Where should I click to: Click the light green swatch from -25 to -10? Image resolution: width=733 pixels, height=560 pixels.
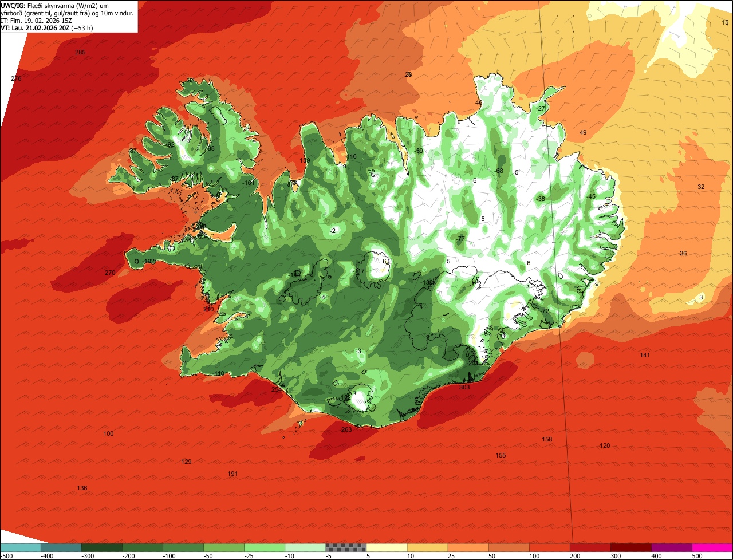[265, 547]
